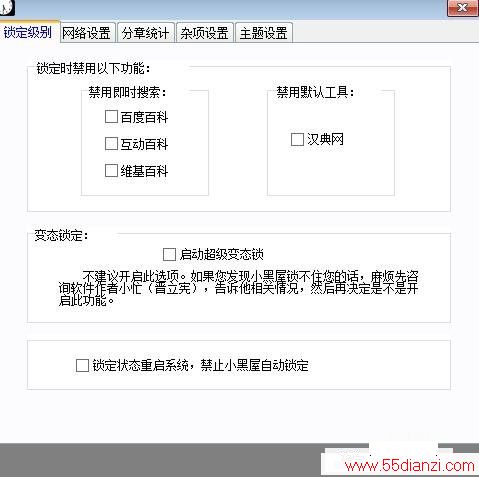
Task: Open the 主题设置 tab
Action: [x=264, y=33]
